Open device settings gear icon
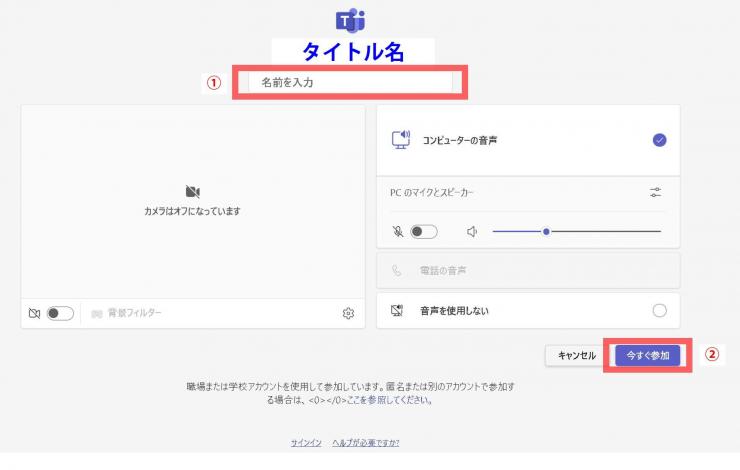Viewport: 740px width, 470px height. [x=348, y=313]
